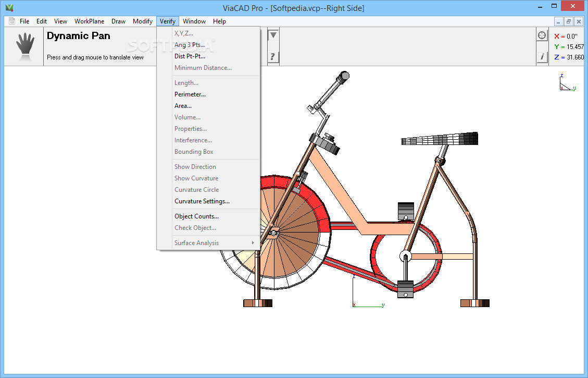588x378 pixels.
Task: Close the inner document window
Action: click(579, 22)
